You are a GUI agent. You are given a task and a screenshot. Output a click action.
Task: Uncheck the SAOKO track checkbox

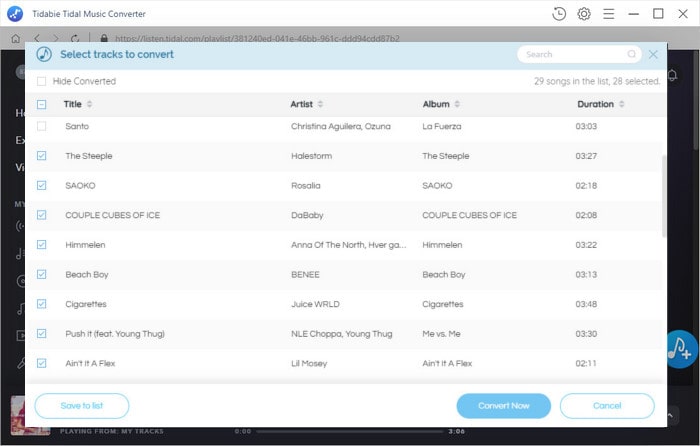[42, 185]
